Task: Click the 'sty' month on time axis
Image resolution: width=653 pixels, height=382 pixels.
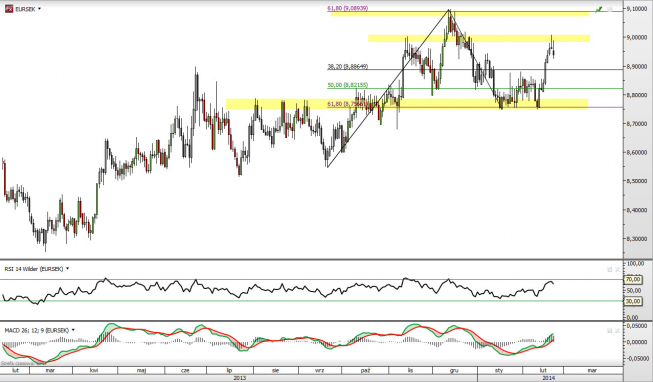Action: point(498,370)
